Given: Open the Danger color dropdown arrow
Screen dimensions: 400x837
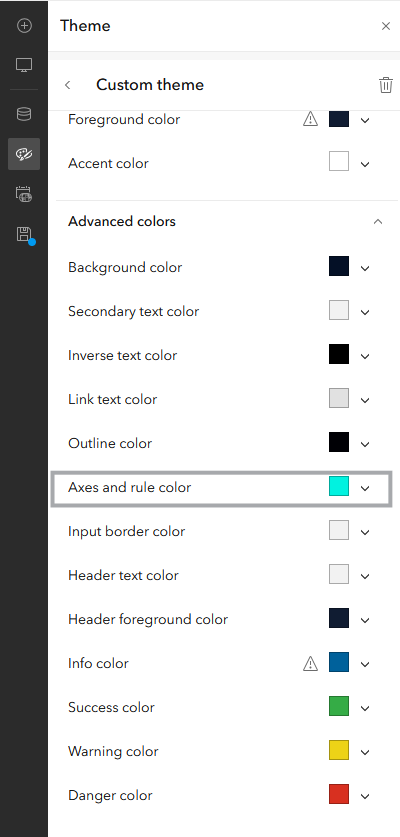Looking at the screenshot, I should pyautogui.click(x=365, y=796).
